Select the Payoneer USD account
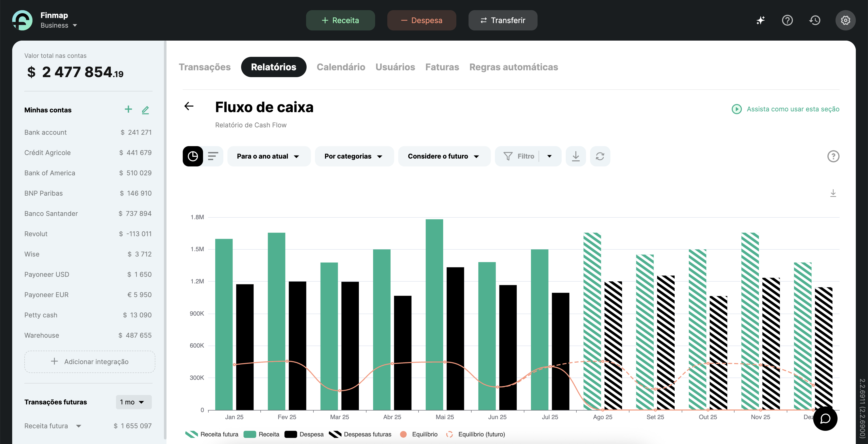This screenshot has height=444, width=868. tap(88, 274)
